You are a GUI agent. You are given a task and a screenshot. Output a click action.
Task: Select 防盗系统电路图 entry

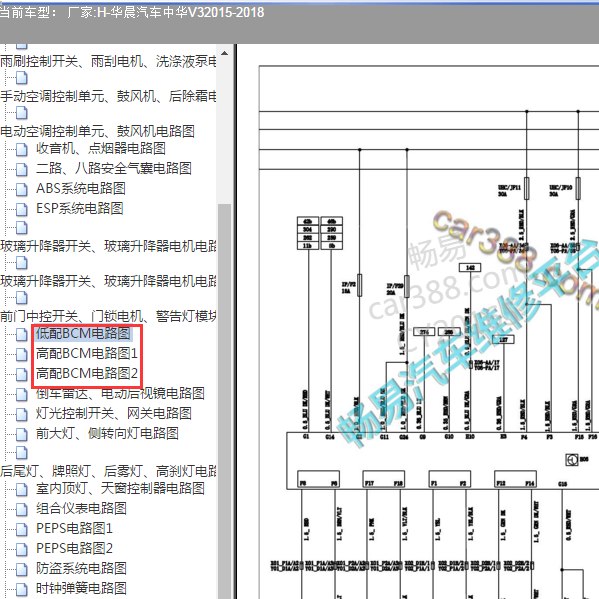tap(81, 568)
